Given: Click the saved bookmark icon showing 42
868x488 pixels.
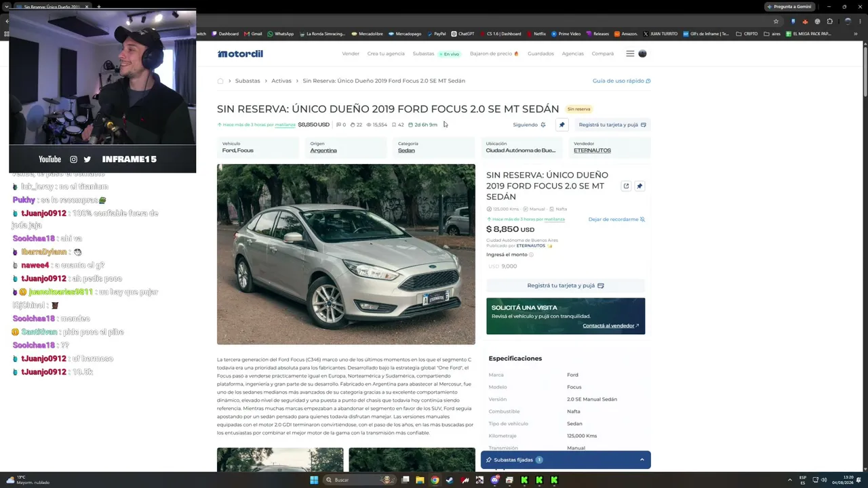Looking at the screenshot, I should 394,125.
